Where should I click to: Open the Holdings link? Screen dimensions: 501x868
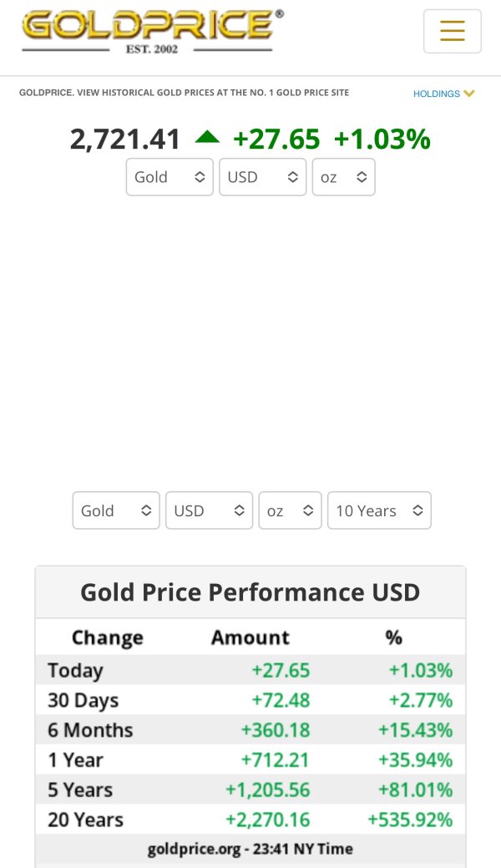click(x=436, y=94)
